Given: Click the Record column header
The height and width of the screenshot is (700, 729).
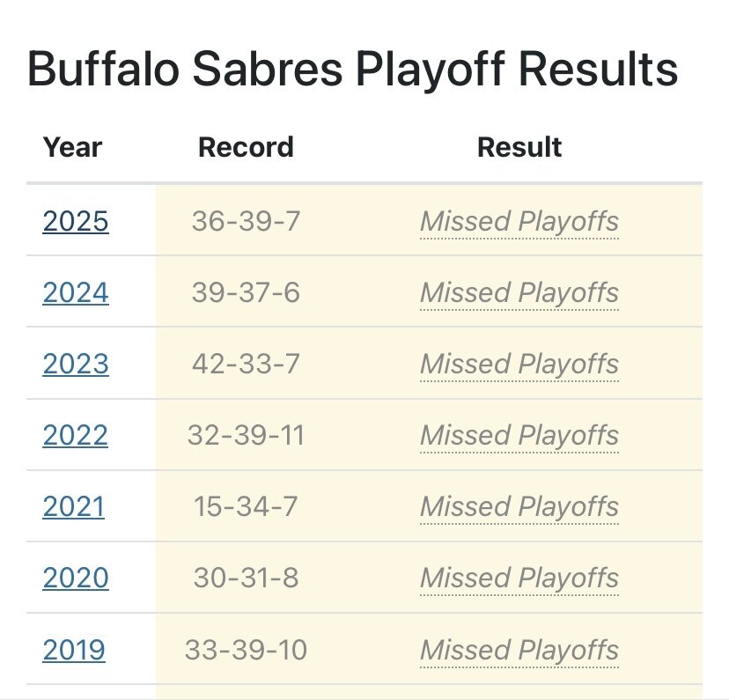Looking at the screenshot, I should 246,147.
